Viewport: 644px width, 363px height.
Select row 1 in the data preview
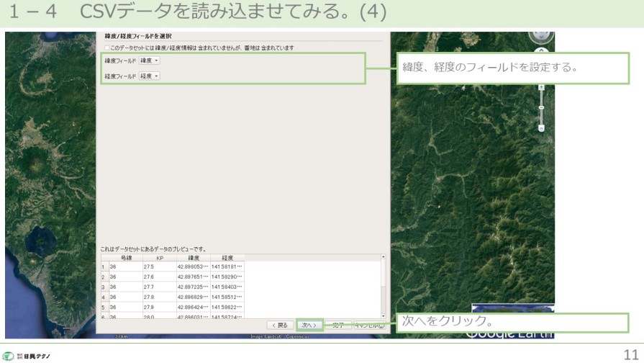point(104,266)
